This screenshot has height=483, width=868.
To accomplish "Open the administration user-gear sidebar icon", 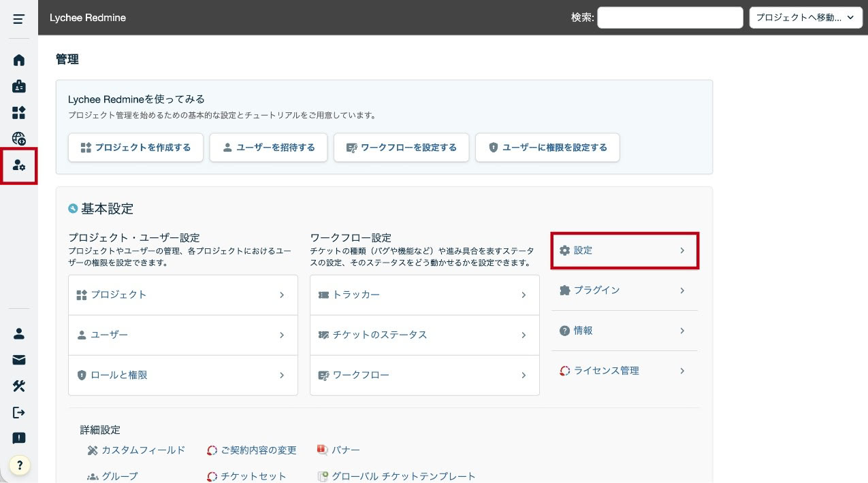I will tap(19, 165).
